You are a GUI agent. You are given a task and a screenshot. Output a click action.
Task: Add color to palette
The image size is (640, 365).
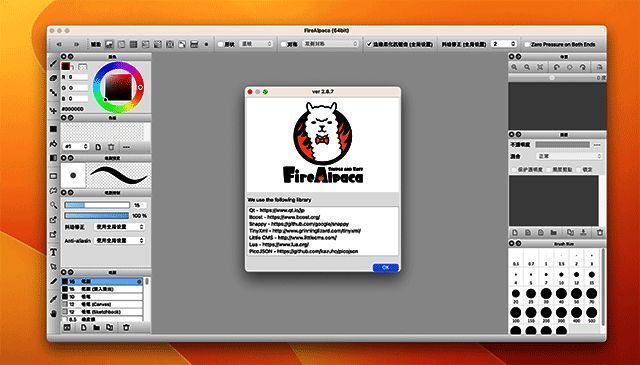(98, 147)
